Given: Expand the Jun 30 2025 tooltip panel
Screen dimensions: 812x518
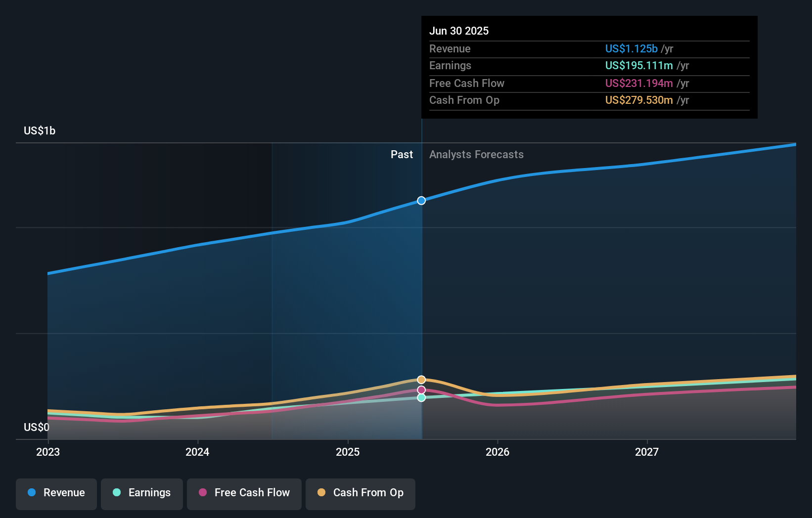Looking at the screenshot, I should (588, 67).
